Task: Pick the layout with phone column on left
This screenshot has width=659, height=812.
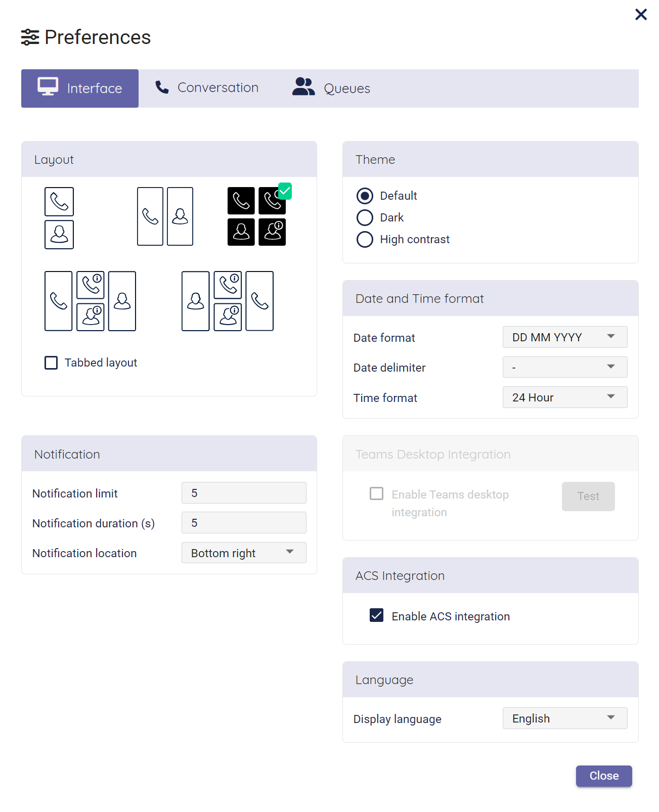Action: pos(90,301)
